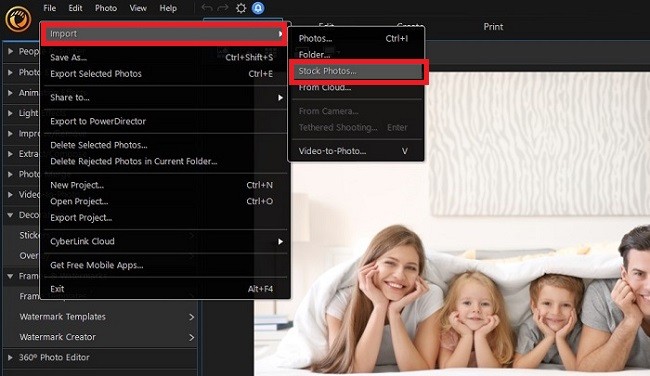Choose New Project menu entry

point(165,185)
